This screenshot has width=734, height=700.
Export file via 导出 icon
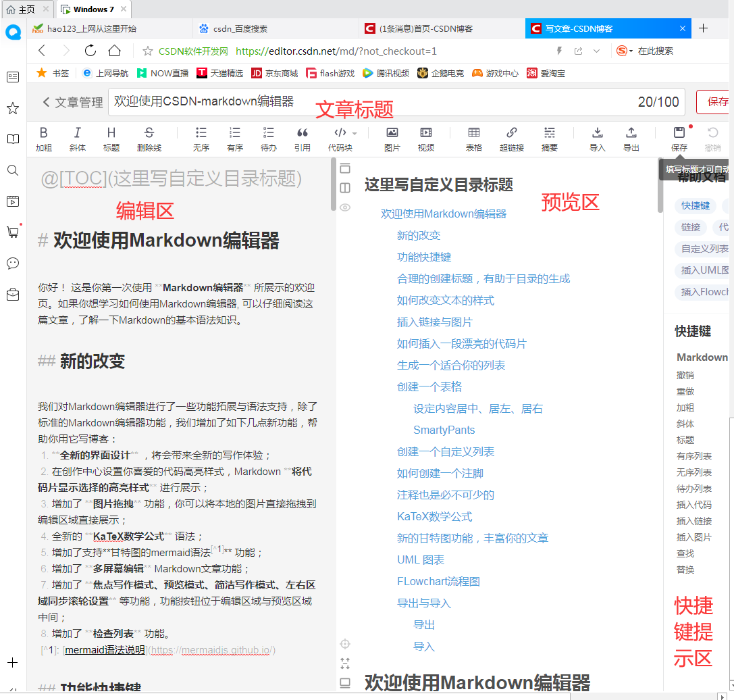631,139
